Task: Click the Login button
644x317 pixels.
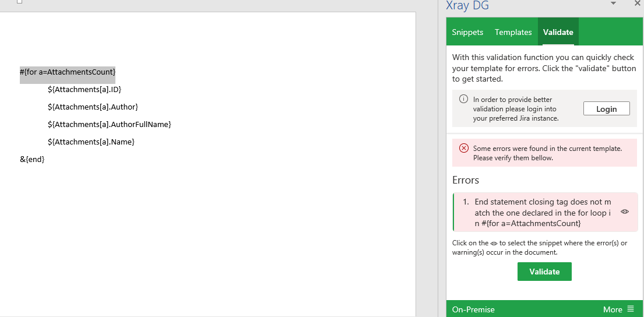Action: pos(607,109)
